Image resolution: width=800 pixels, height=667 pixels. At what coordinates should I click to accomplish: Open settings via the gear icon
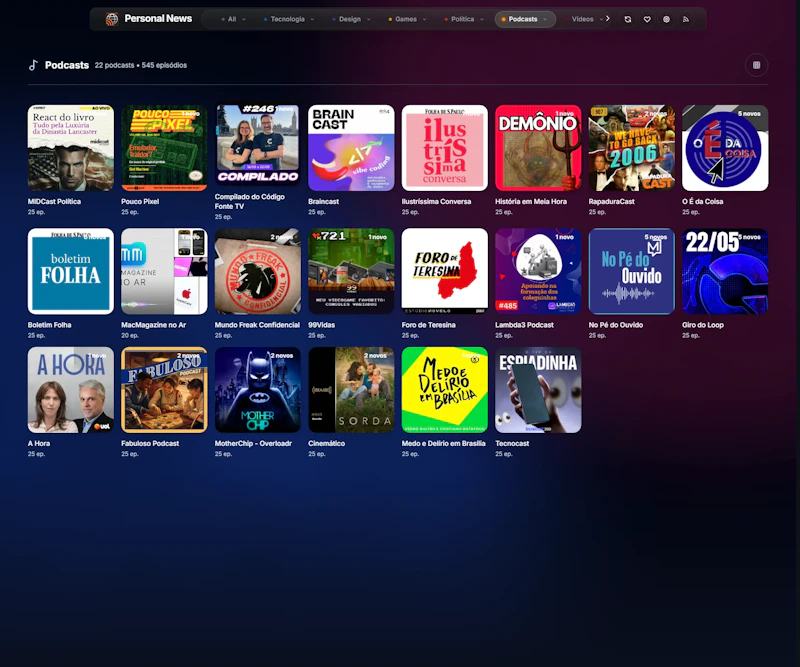click(666, 19)
